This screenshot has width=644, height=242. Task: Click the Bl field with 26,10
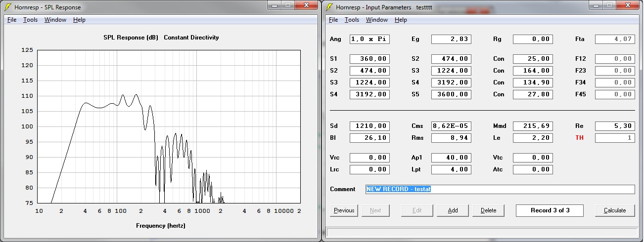(x=369, y=138)
